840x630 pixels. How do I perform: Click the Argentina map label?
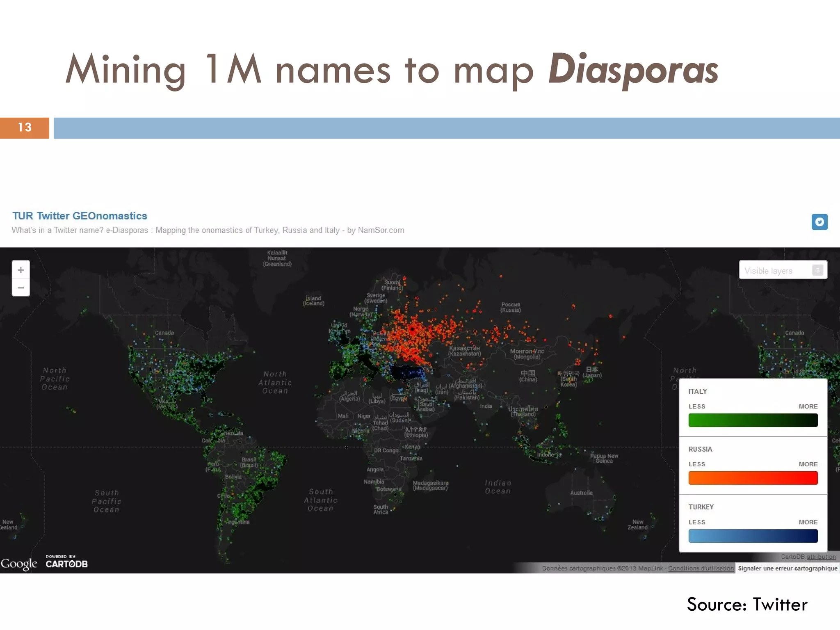pos(238,522)
